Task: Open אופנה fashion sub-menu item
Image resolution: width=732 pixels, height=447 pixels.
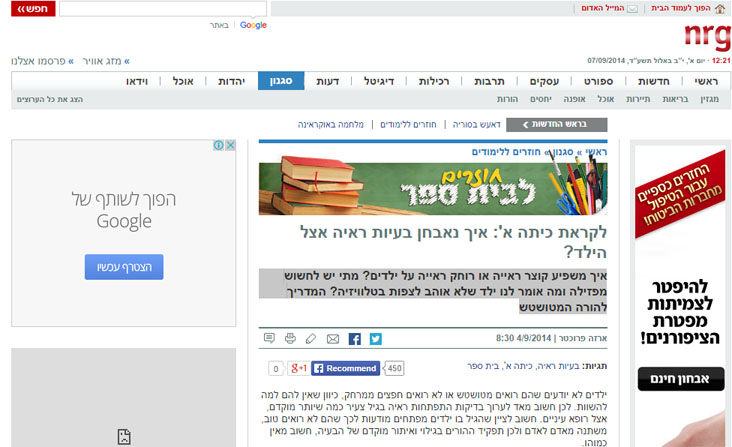Action: tap(574, 99)
